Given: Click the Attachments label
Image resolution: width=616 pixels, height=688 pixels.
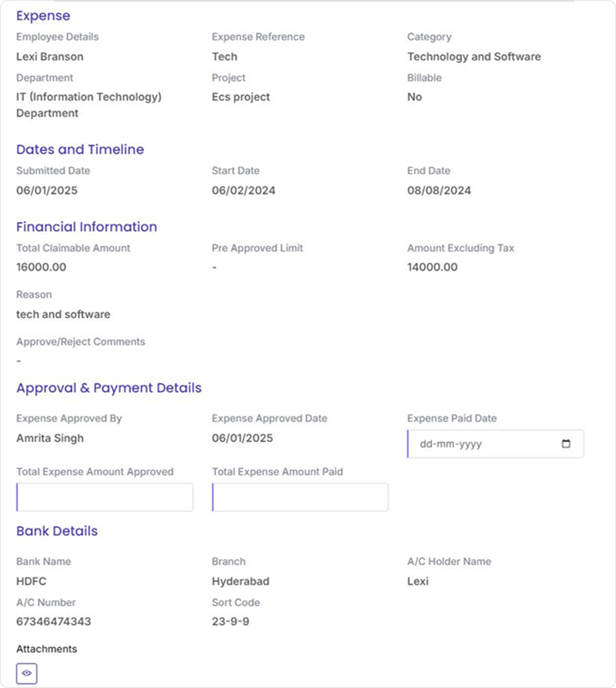Looking at the screenshot, I should click(46, 649).
